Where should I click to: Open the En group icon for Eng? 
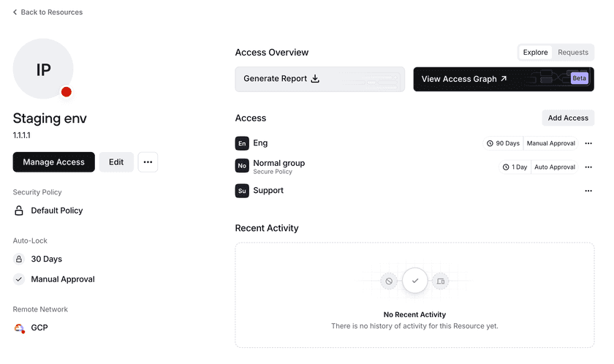click(x=242, y=143)
